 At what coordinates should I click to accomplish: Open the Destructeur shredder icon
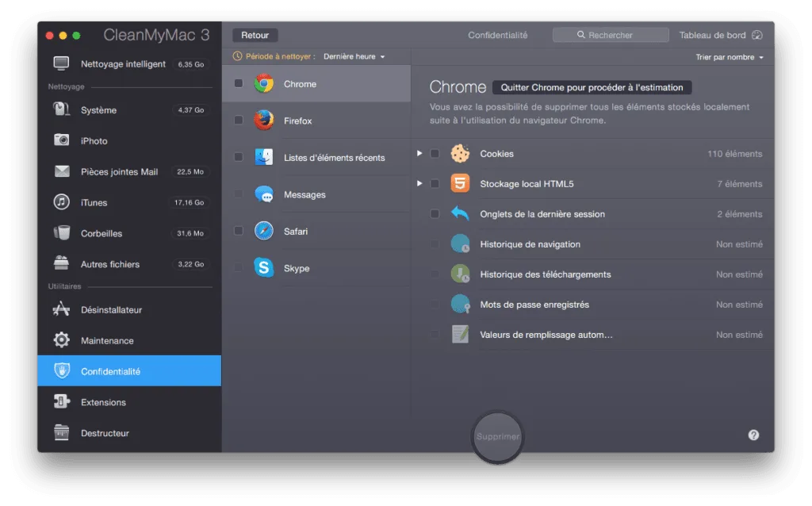61,432
